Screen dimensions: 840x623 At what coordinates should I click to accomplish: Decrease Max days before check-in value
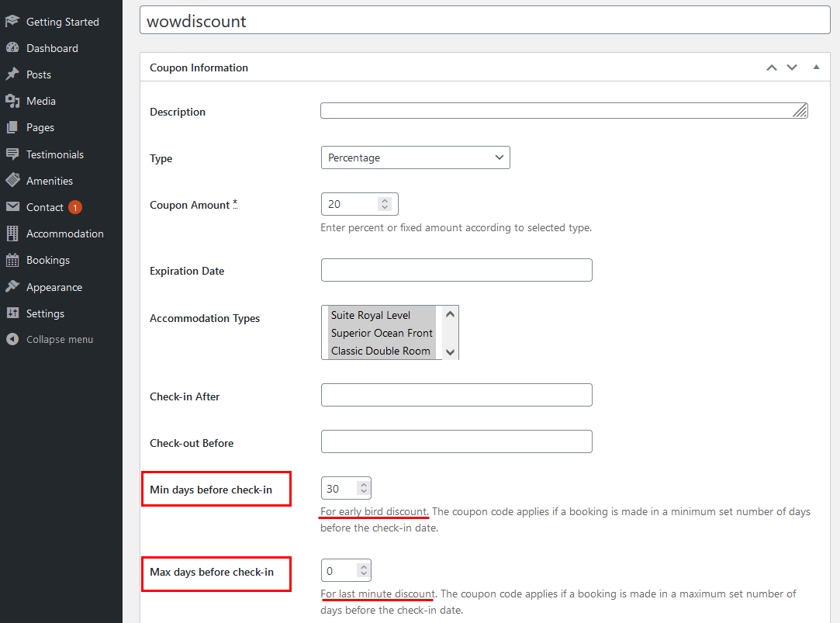(364, 574)
